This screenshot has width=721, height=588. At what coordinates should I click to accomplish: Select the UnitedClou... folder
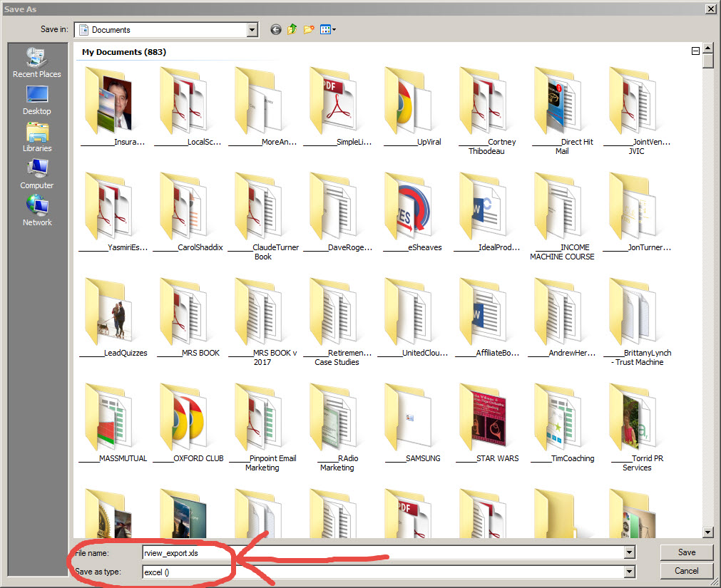(412, 318)
